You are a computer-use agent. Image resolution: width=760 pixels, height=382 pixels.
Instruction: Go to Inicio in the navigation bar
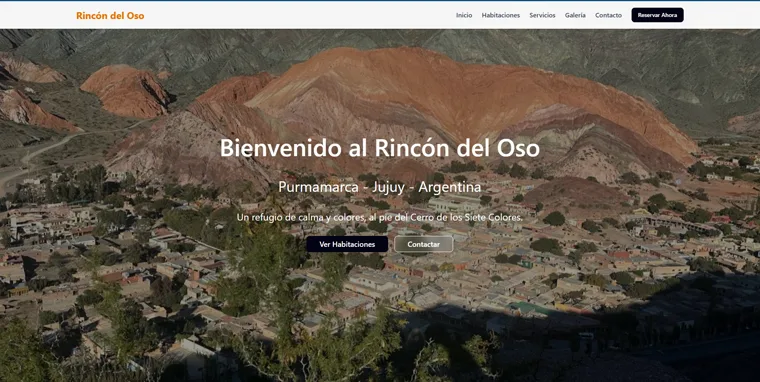click(464, 15)
